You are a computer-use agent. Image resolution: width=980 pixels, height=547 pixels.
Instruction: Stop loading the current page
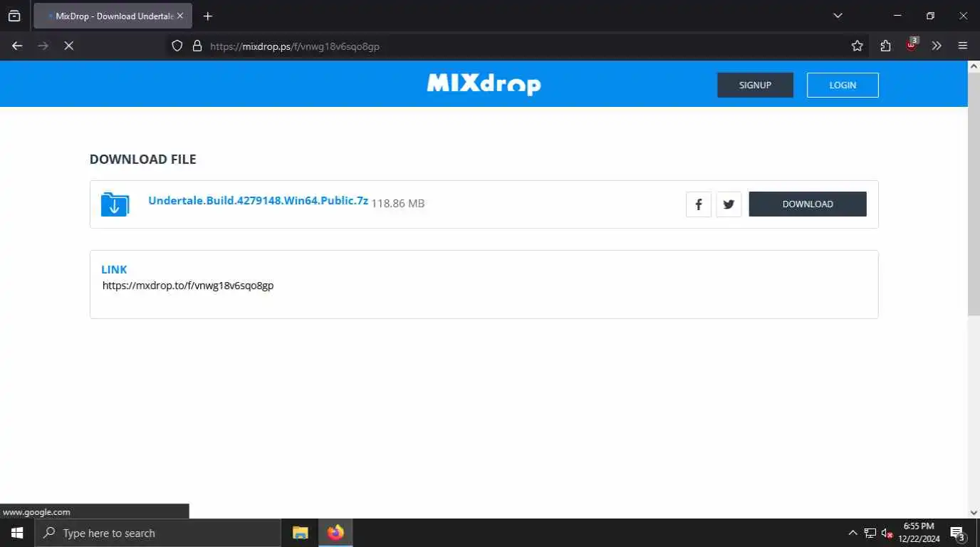click(x=69, y=46)
